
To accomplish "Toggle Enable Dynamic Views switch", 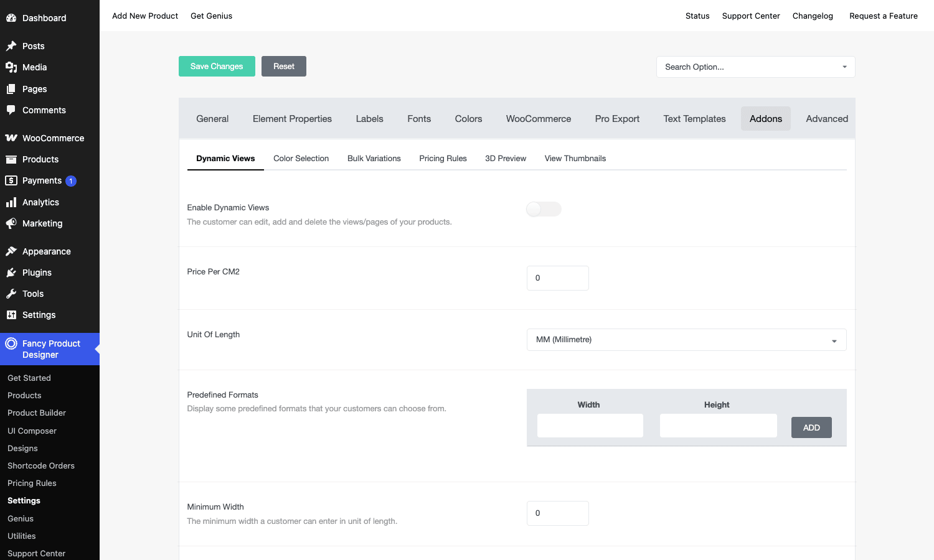I will pyautogui.click(x=544, y=209).
